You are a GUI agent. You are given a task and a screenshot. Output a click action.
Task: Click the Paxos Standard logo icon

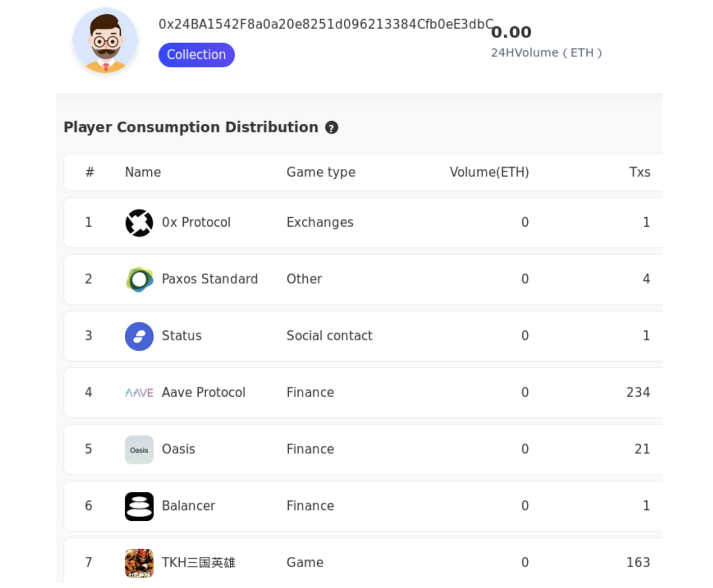[x=139, y=279]
